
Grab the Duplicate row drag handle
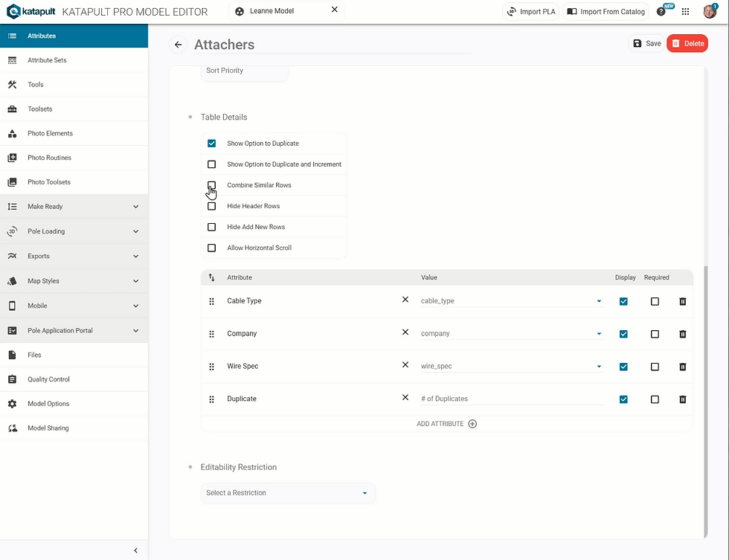pyautogui.click(x=211, y=399)
